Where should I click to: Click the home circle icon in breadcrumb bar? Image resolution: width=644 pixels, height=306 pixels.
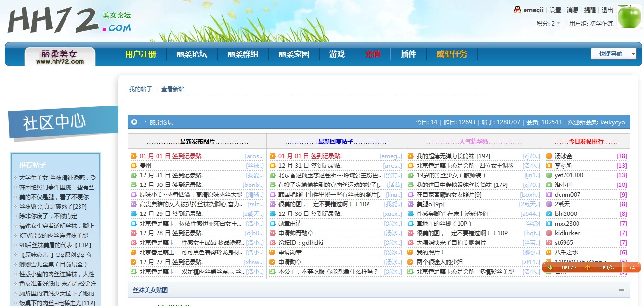[x=134, y=122]
